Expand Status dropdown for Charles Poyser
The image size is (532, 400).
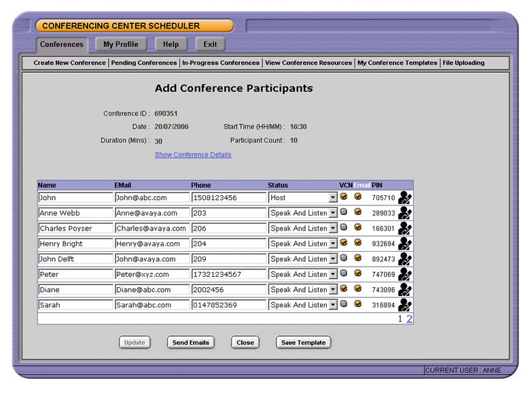(x=333, y=229)
